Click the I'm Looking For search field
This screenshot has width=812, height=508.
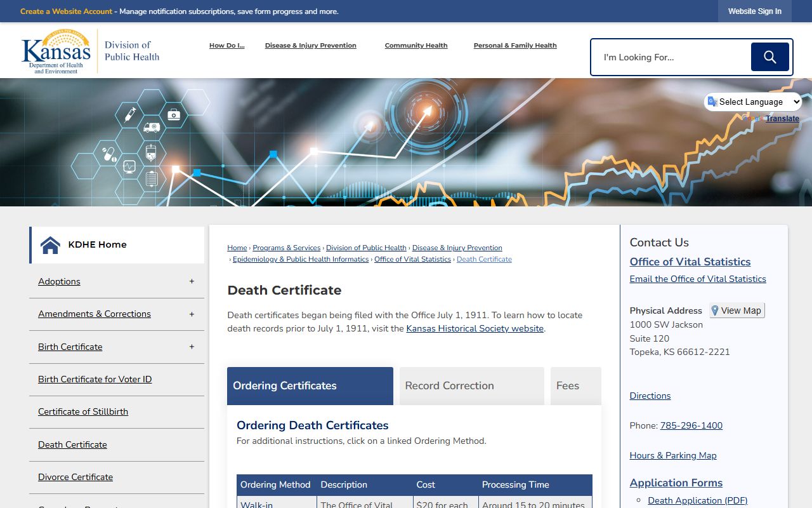point(671,57)
